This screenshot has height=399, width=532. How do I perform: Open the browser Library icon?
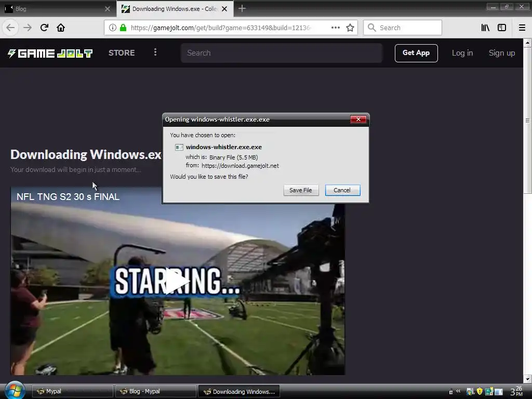485,28
